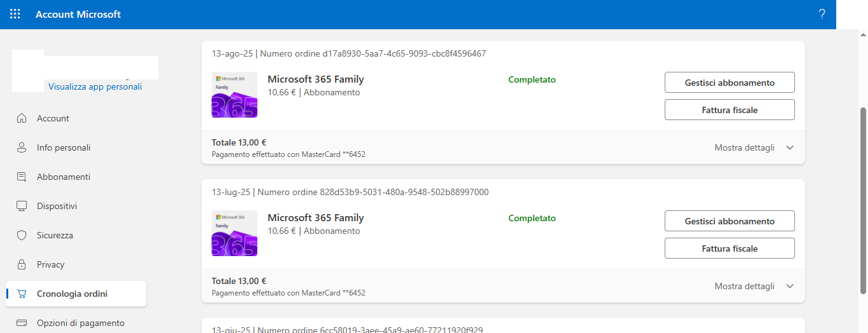Click the help question mark icon
This screenshot has height=333, width=868.
coord(822,14)
